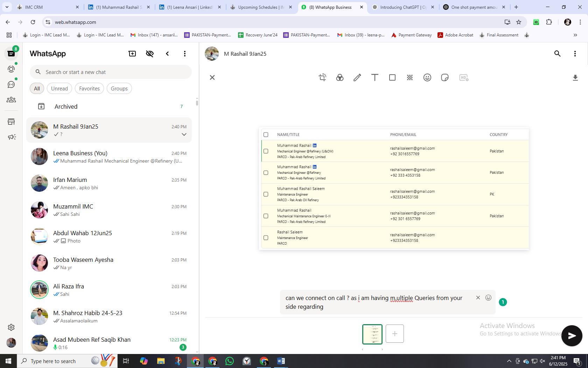Send the image with the send button
Viewport: 588px width, 368px height.
(x=572, y=336)
